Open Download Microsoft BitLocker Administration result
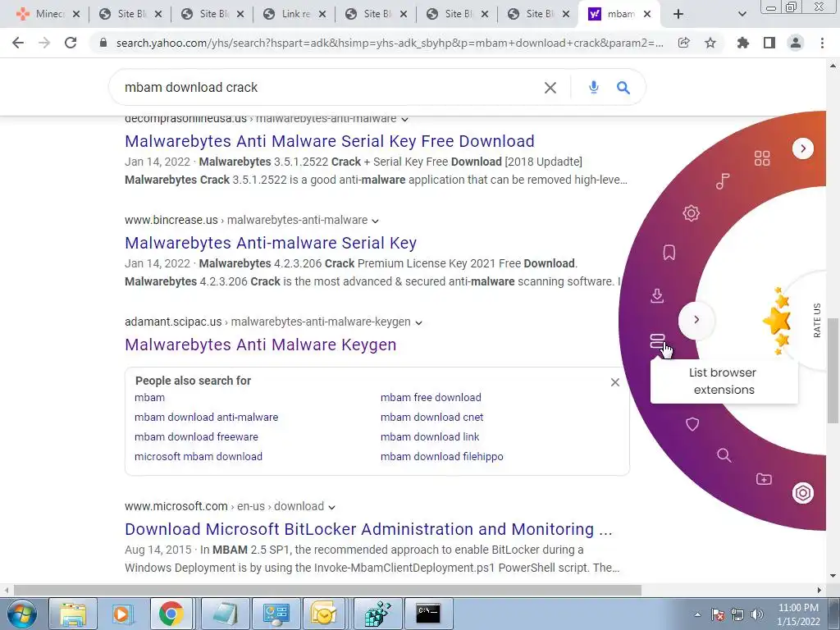The width and height of the screenshot is (840, 630). (368, 529)
